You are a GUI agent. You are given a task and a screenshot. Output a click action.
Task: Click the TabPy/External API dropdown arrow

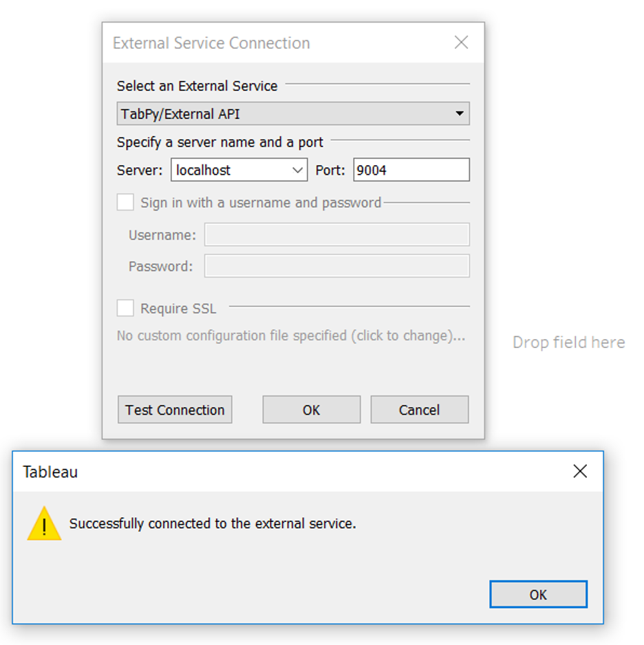tap(460, 113)
